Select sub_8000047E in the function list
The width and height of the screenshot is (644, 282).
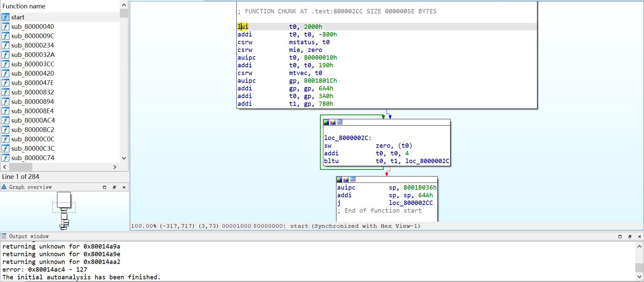point(32,83)
